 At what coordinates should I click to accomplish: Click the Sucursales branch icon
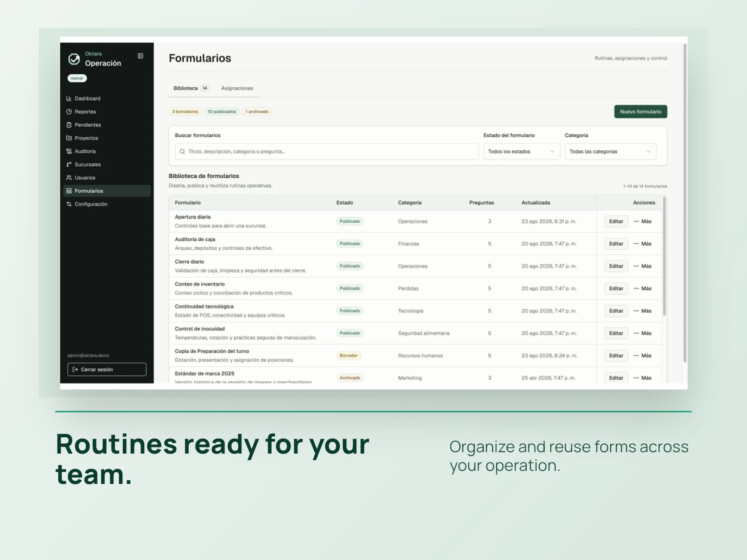pyautogui.click(x=69, y=164)
